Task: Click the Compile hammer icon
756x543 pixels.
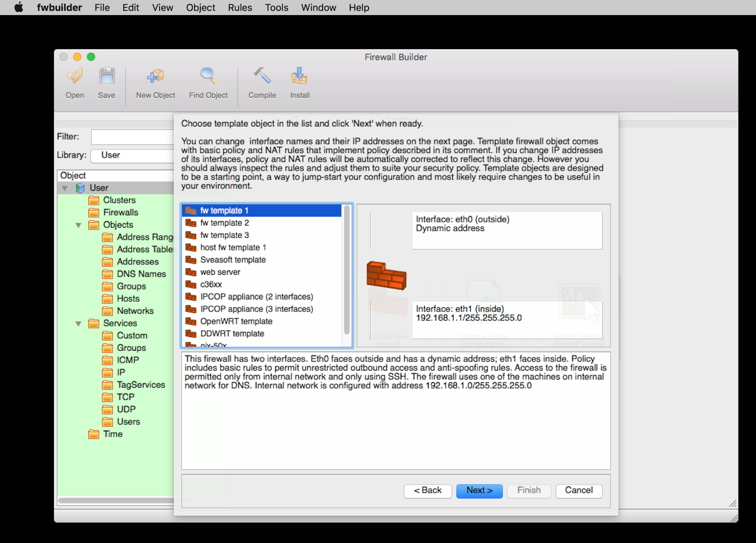Action: (x=262, y=76)
